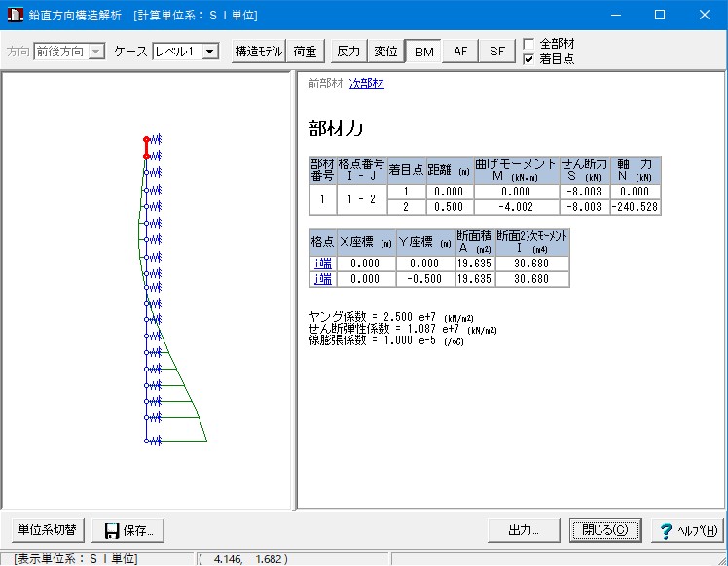Show the 変位 displacement view
The image size is (728, 566).
tap(385, 51)
